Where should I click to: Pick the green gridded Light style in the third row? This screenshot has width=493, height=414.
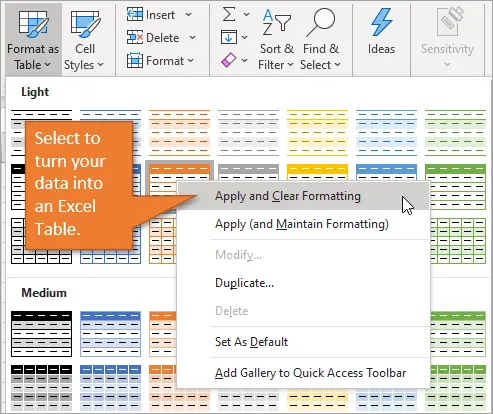coord(458,241)
